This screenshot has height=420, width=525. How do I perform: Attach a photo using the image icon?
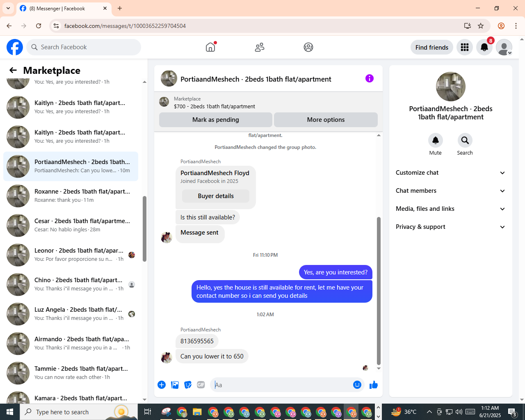coord(175,385)
